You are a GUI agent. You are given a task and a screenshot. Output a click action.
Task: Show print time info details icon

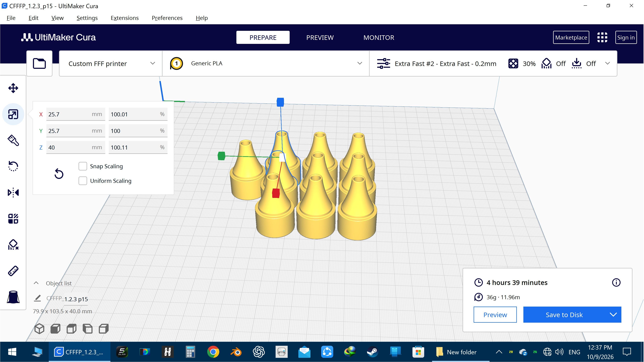pos(616,283)
